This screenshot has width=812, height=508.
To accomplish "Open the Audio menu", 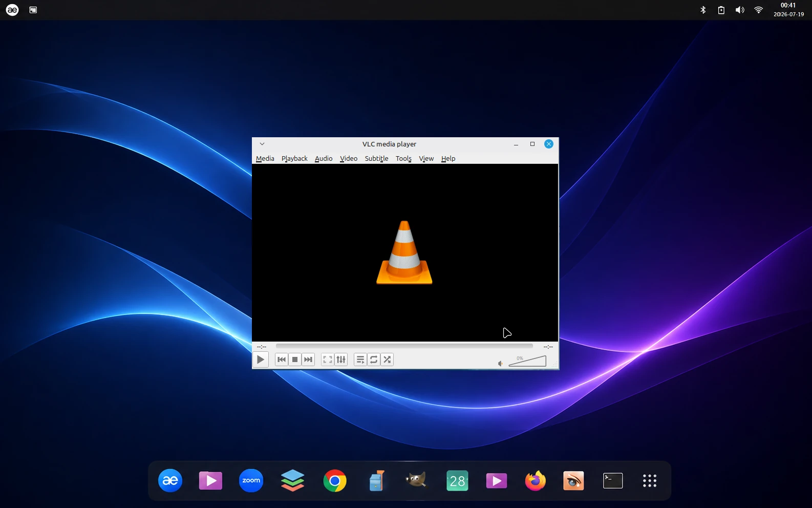I will pos(324,158).
